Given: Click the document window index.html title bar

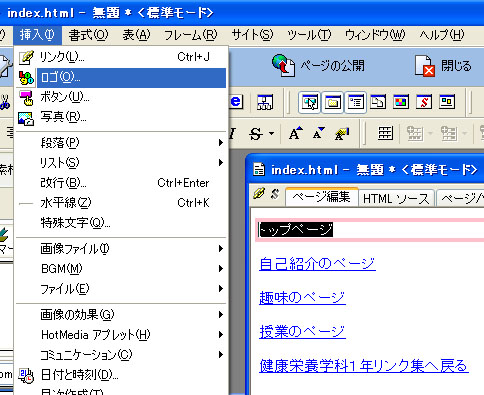Looking at the screenshot, I should click(366, 170).
